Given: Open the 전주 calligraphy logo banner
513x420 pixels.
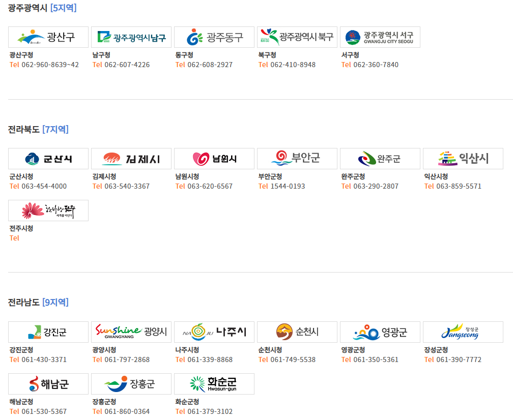Looking at the screenshot, I should 48,211.
